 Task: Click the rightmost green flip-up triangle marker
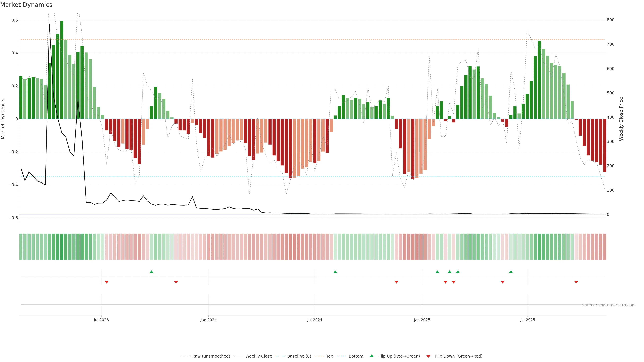[x=511, y=272]
